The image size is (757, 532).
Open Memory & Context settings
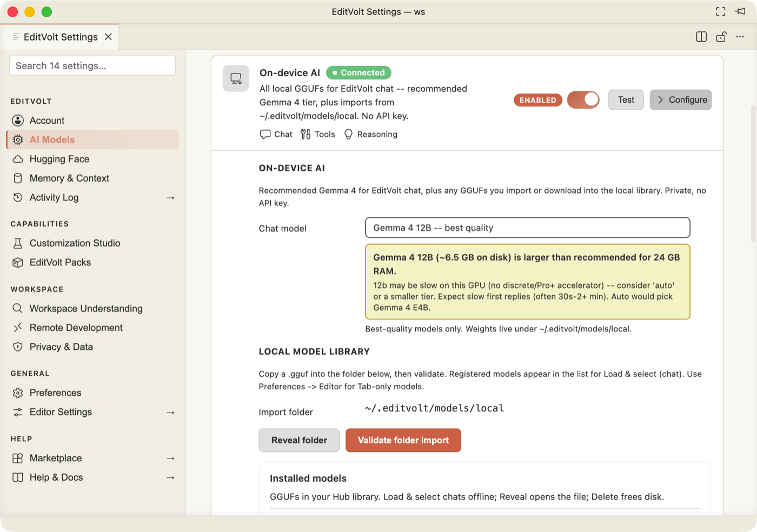tap(92, 178)
